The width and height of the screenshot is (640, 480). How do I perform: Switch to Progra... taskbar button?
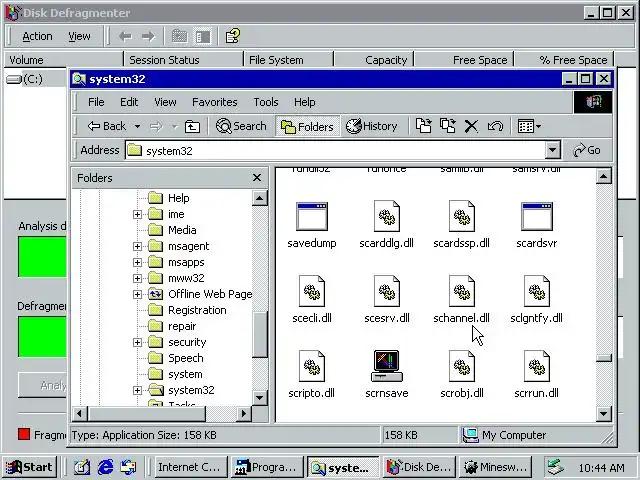click(x=267, y=467)
